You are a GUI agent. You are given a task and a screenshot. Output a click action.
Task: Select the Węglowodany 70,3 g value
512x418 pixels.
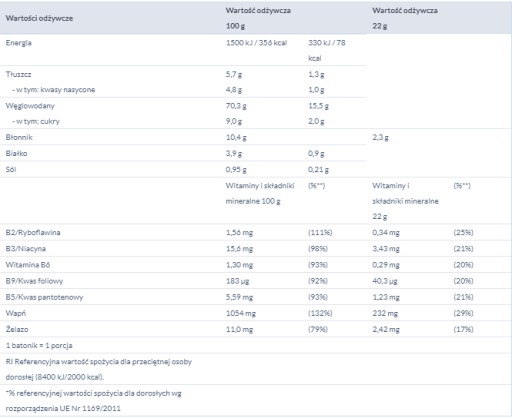tap(236, 106)
